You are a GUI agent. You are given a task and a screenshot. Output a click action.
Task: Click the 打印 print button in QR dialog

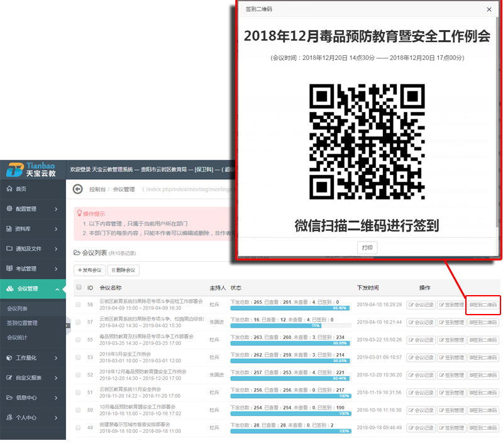pyautogui.click(x=367, y=248)
